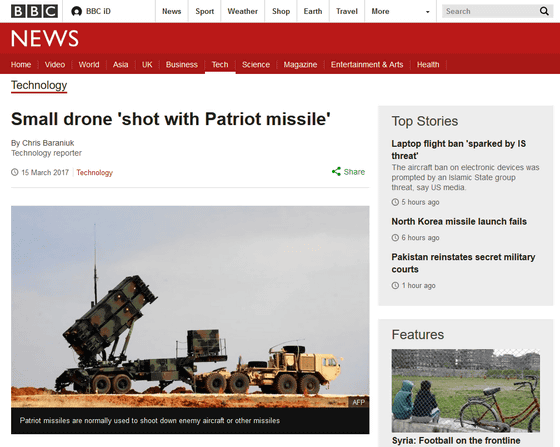Open Sport in the top navigation

pyautogui.click(x=205, y=11)
